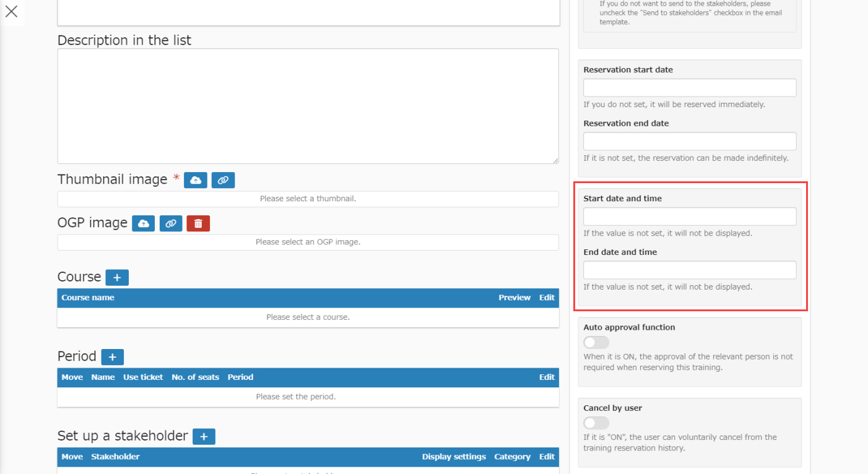
Task: Upload a thumbnail image via cloud icon
Action: pyautogui.click(x=196, y=180)
